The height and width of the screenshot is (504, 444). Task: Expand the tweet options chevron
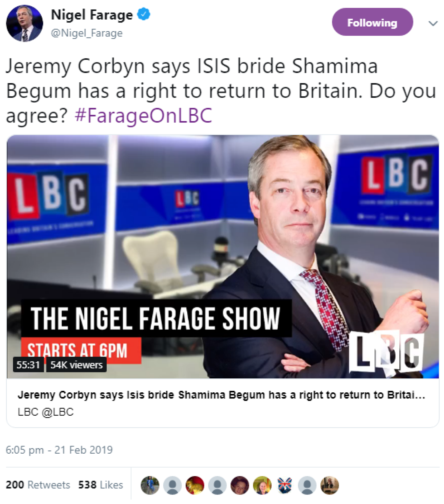pyautogui.click(x=433, y=23)
